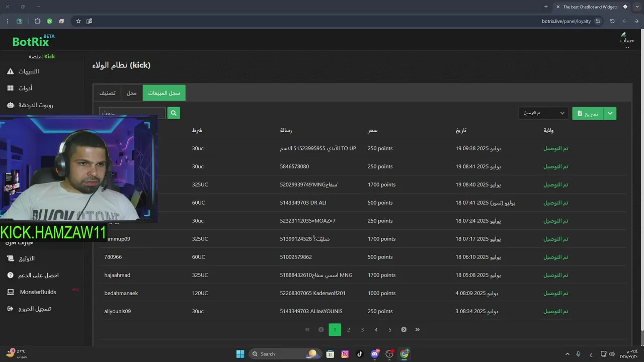
Task: Click Chrome reload page icon
Action: pos(612,21)
